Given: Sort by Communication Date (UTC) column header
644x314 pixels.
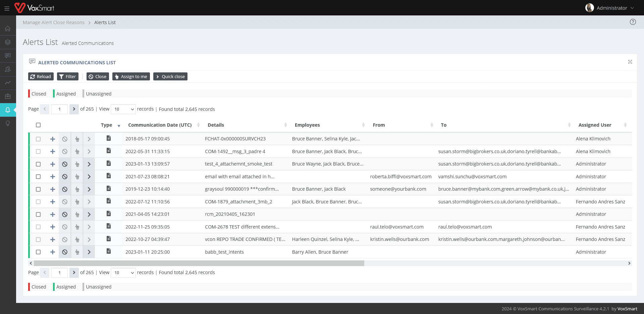Looking at the screenshot, I should click(x=160, y=125).
